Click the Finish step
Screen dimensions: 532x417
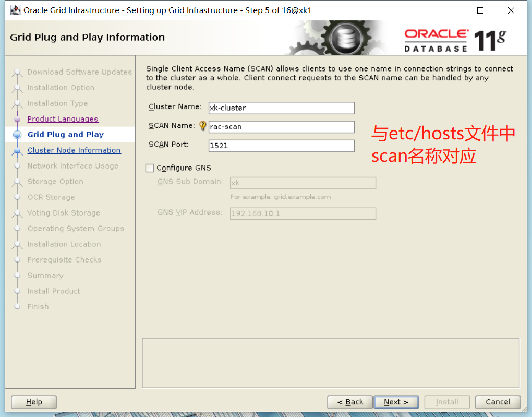[38, 307]
